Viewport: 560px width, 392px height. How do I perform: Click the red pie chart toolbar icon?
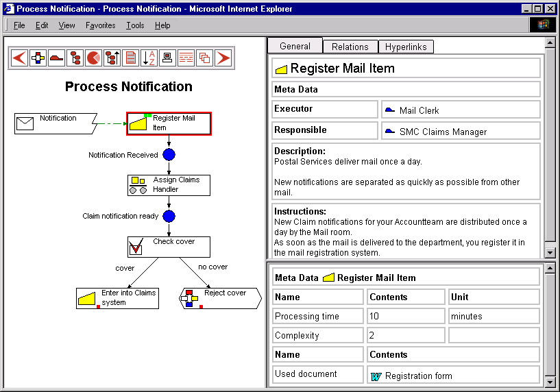coord(93,58)
